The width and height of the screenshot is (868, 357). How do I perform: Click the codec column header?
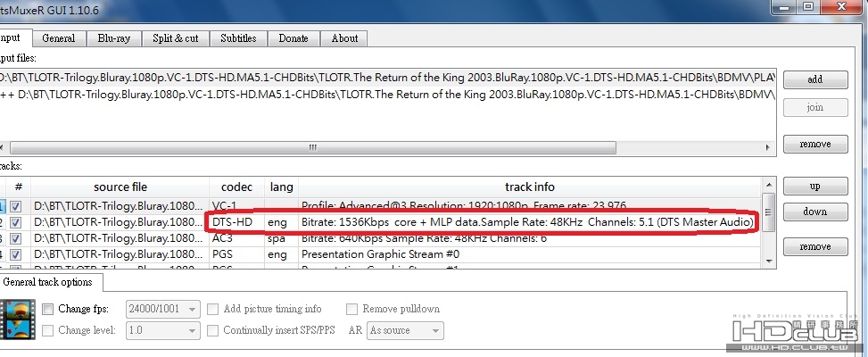237,187
